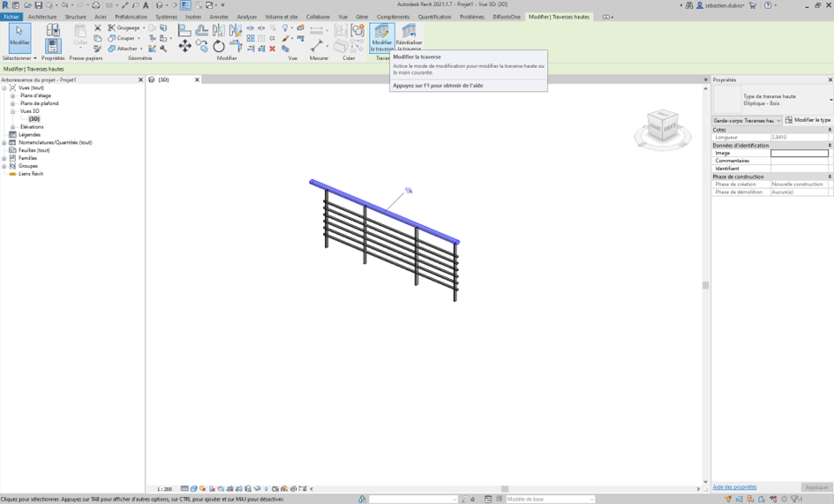Pick the Mirror draw-axis tool
This screenshot has width=834, height=504.
(x=235, y=30)
